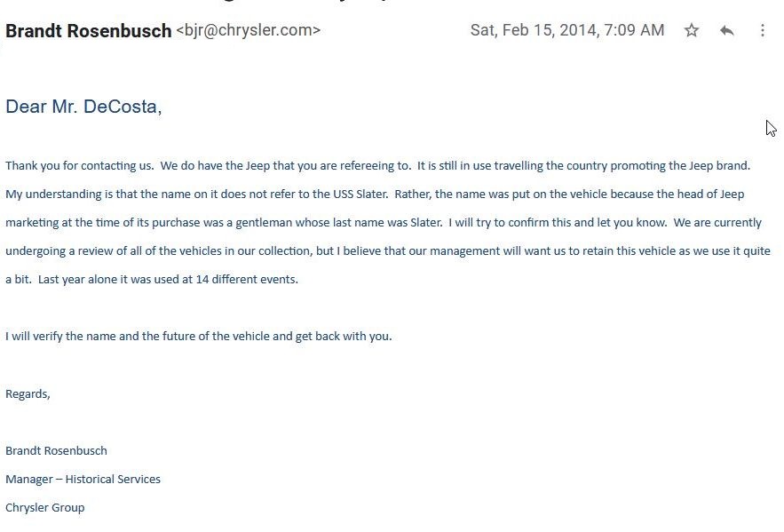Screen dimensions: 784x532
Task: Click the Sat, Feb 15, 2014 timestamp
Action: click(x=566, y=30)
